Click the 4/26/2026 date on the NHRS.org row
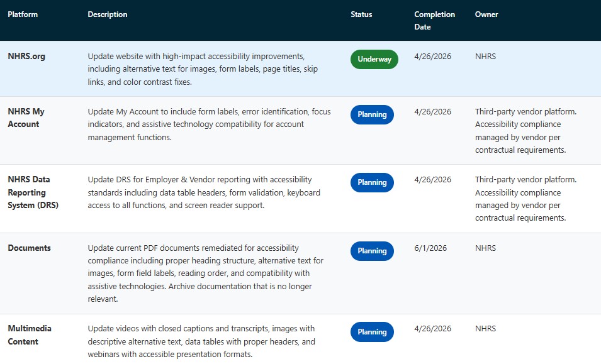Viewport: 601px width, 364px height. coord(432,56)
